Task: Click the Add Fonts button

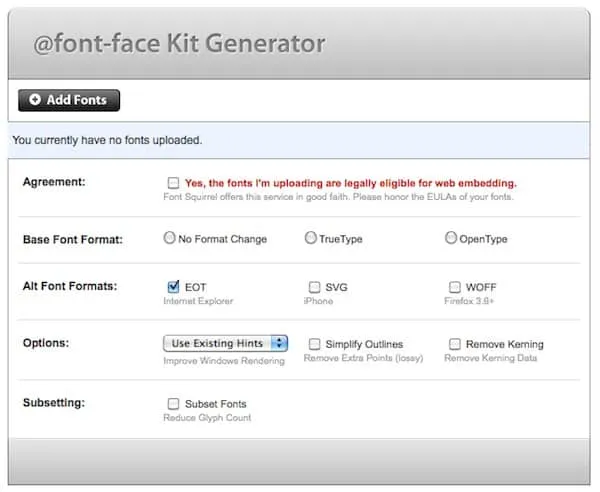Action: coord(69,100)
